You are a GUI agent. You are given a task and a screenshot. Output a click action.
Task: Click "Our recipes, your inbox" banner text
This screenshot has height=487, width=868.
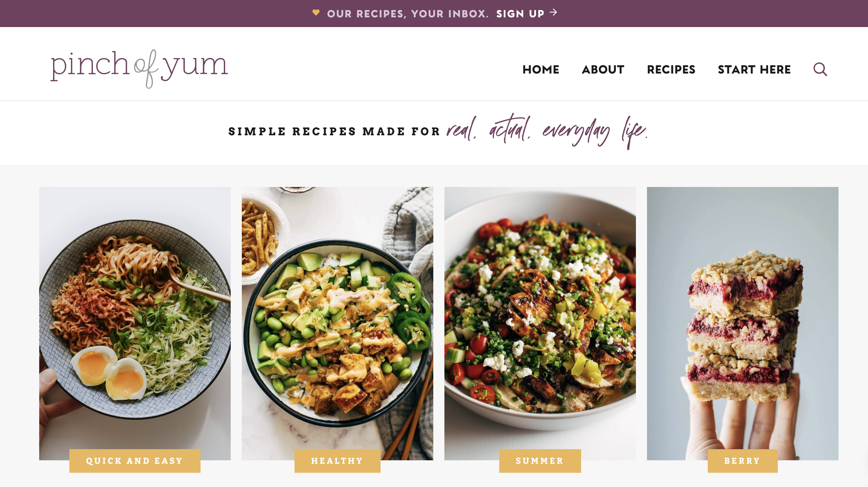tap(408, 14)
